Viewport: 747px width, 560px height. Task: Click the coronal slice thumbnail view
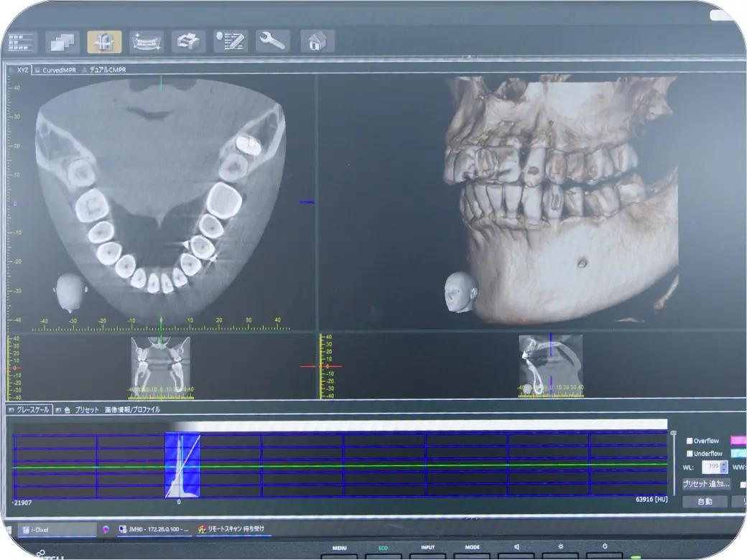tap(161, 367)
